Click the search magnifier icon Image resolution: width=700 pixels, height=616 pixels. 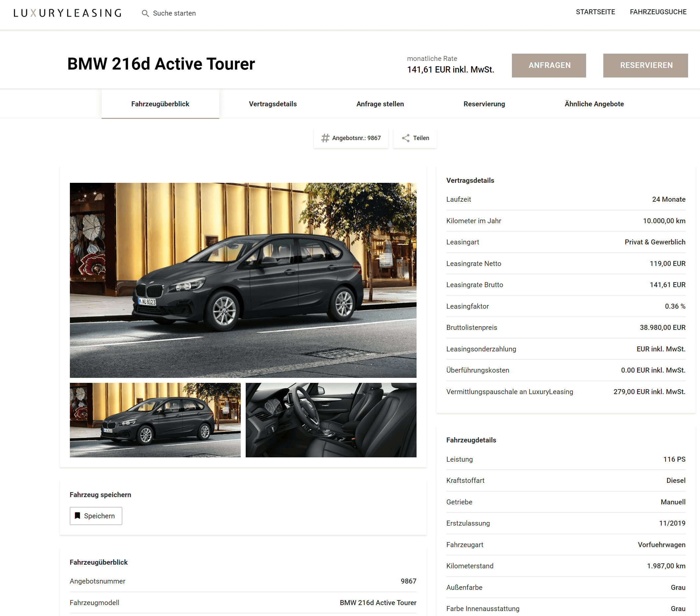coord(145,13)
